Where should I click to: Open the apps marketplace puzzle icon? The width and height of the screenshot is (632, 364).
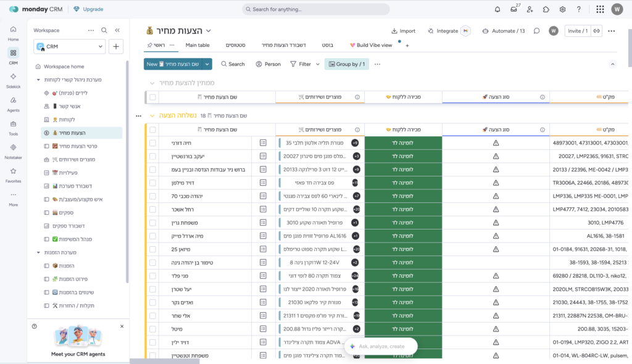(x=546, y=9)
